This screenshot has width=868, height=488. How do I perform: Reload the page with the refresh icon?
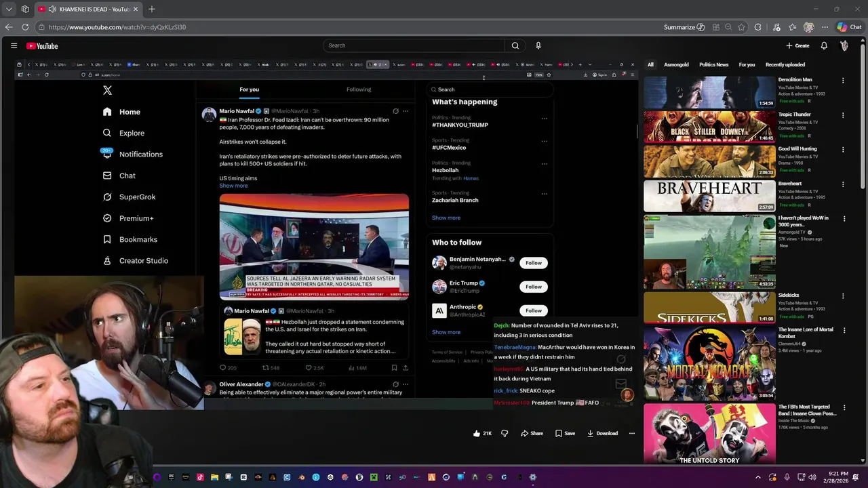point(25,27)
